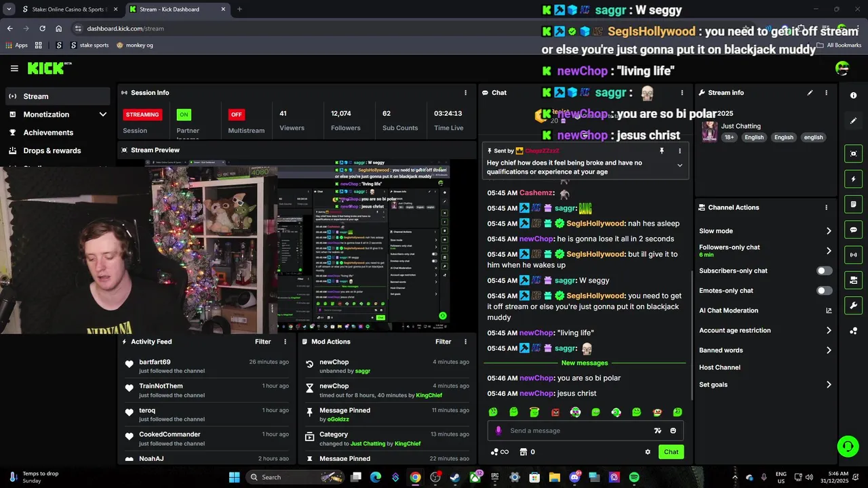Send message with green Chat button
The width and height of the screenshot is (868, 488).
tap(671, 452)
